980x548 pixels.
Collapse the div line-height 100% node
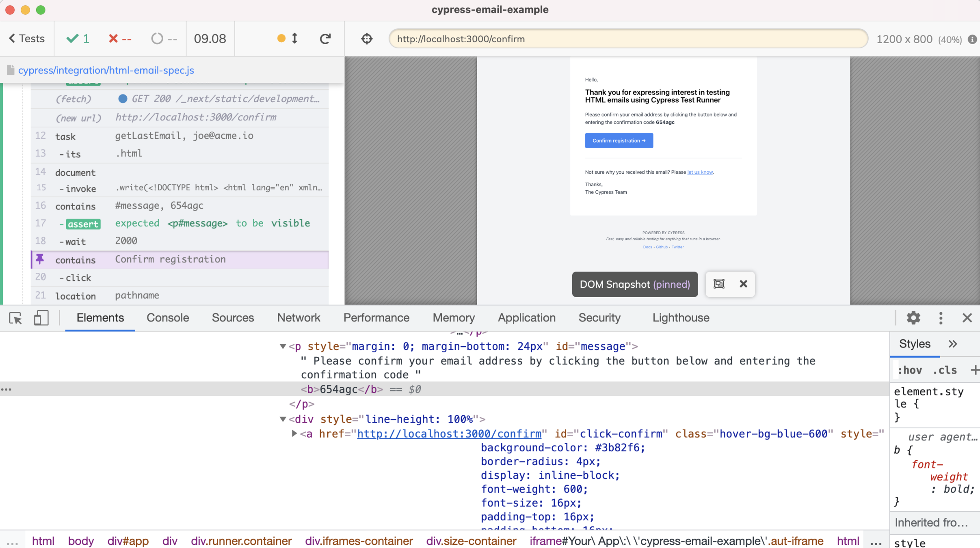(x=283, y=419)
